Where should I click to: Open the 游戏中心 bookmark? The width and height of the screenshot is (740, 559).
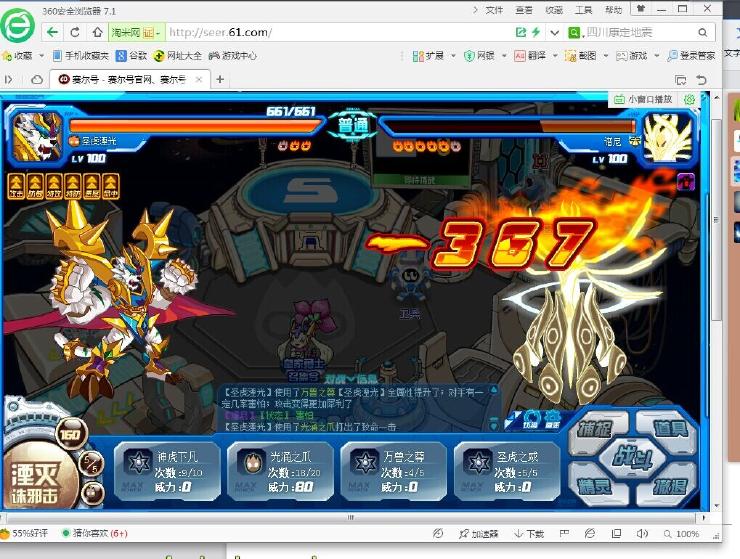coord(232,56)
